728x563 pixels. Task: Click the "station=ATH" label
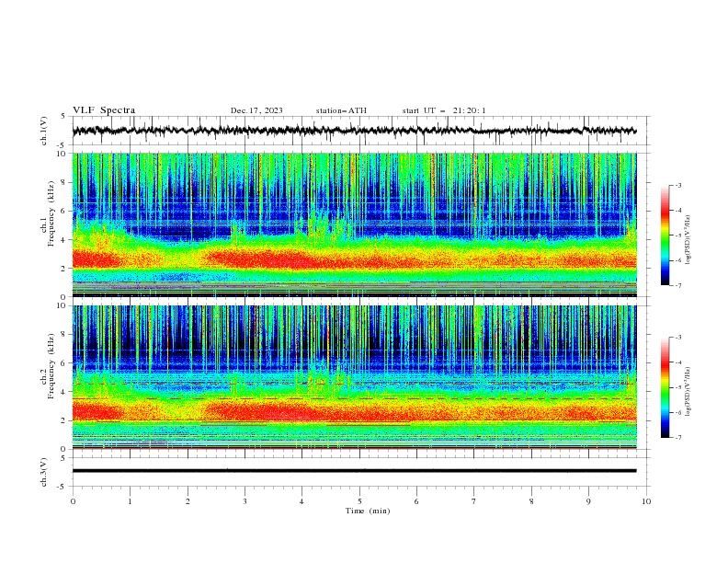[x=341, y=110]
